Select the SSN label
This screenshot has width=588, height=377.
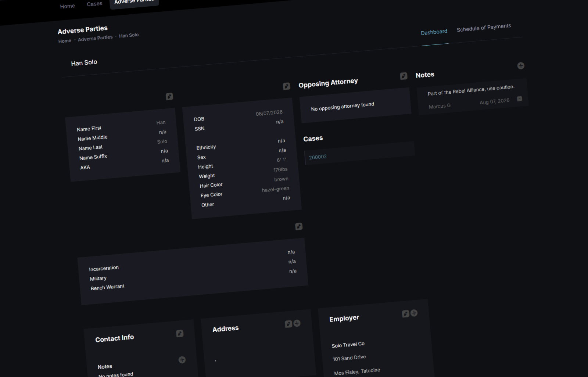[x=200, y=129]
